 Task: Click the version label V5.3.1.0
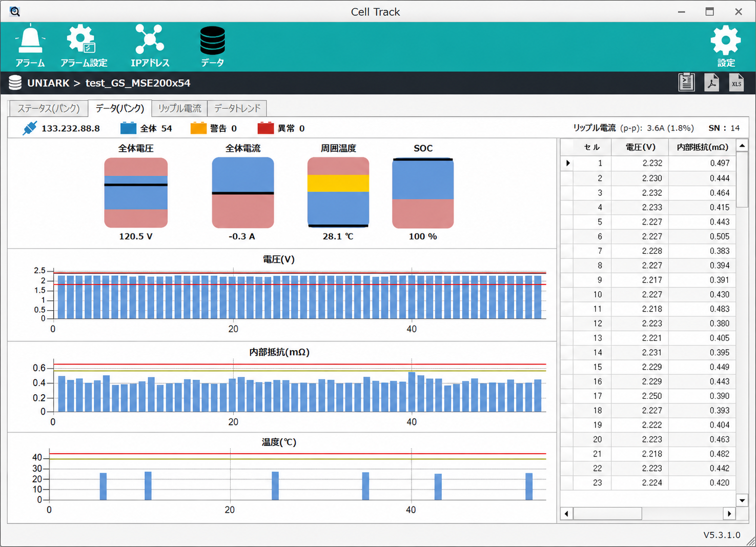pyautogui.click(x=722, y=535)
